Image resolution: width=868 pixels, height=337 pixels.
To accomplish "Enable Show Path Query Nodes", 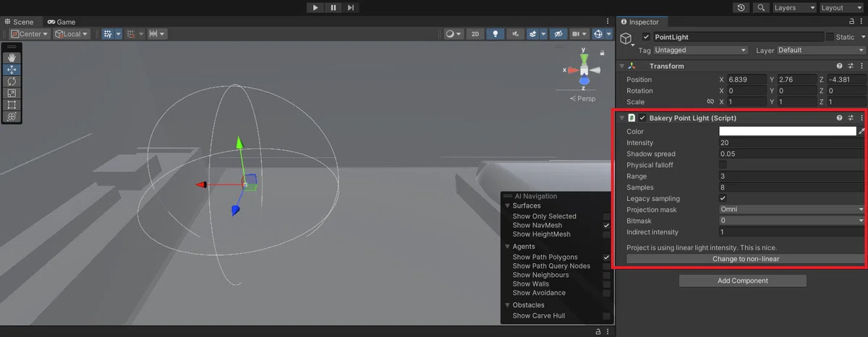I will click(x=607, y=266).
